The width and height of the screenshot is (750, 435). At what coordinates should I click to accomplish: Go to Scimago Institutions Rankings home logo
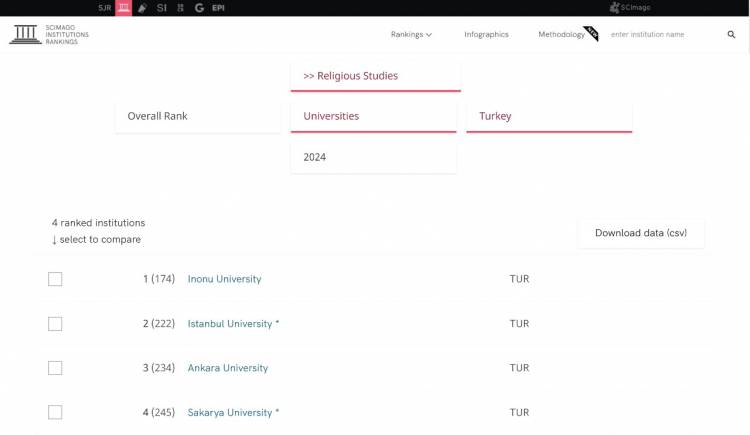click(49, 34)
